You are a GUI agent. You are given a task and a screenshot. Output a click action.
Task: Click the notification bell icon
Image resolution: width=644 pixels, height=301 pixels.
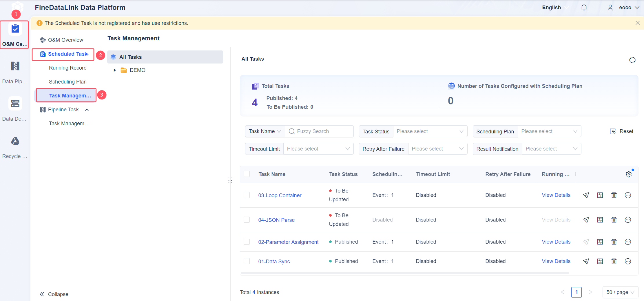coord(584,8)
